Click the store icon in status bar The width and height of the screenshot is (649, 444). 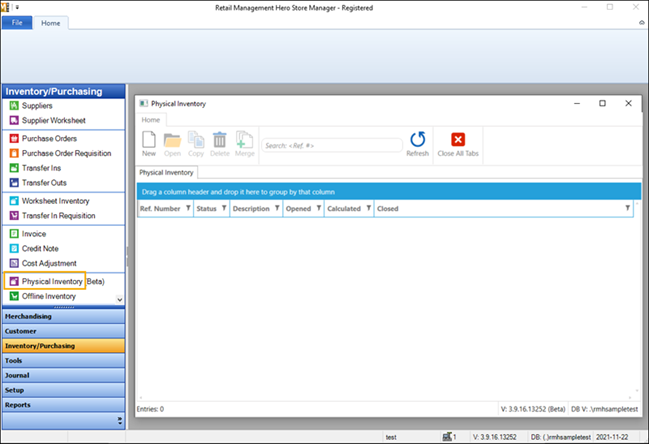click(x=447, y=437)
